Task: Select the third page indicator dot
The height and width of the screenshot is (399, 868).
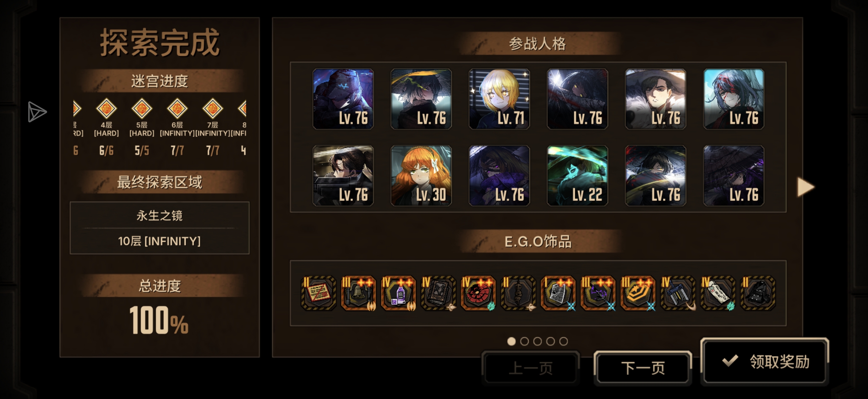Action: [537, 341]
